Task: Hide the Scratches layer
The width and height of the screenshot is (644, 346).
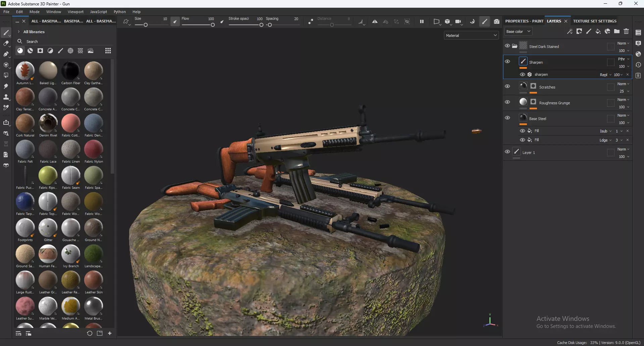Action: click(x=507, y=86)
